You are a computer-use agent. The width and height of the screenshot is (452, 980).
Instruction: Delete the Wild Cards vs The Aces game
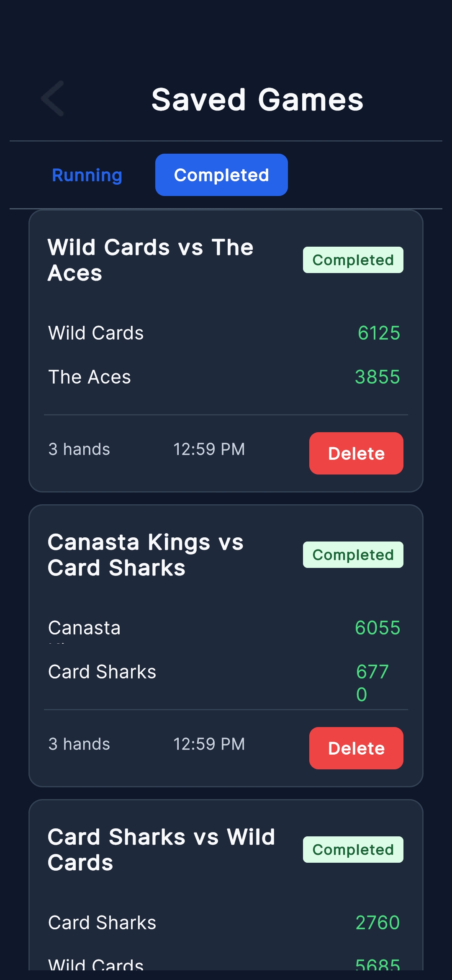click(x=356, y=454)
